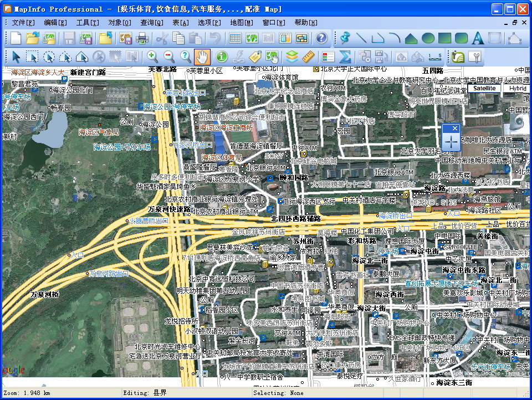This screenshot has height=400, width=532.
Task: Open the 窗口[W] menu
Action: pos(274,23)
